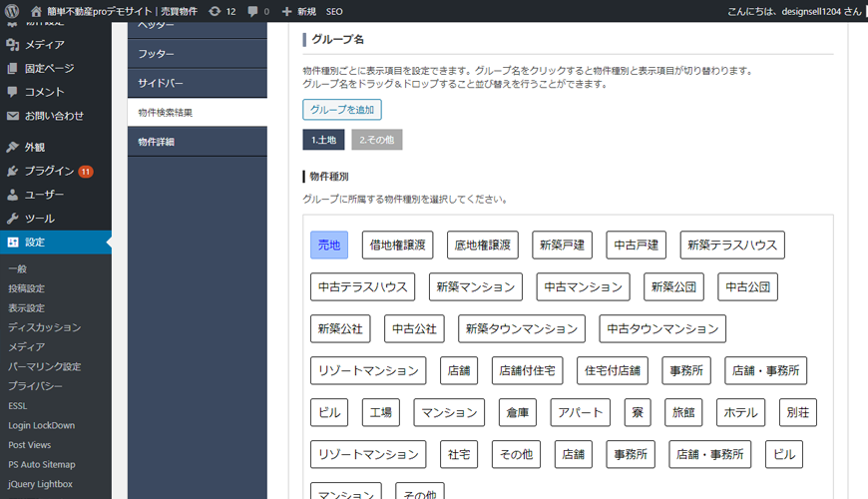Open the ツール admin menu
868x499 pixels.
click(40, 219)
